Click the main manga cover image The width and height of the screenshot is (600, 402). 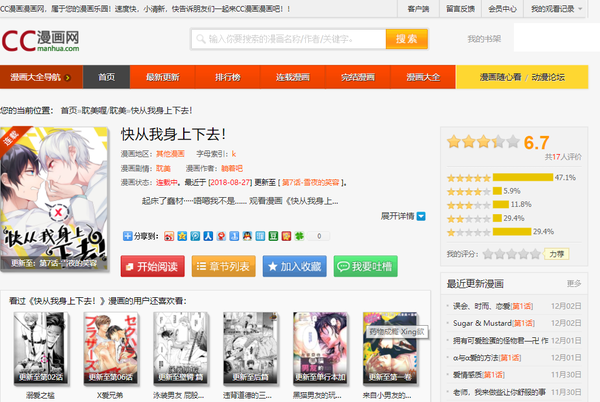pyautogui.click(x=54, y=199)
